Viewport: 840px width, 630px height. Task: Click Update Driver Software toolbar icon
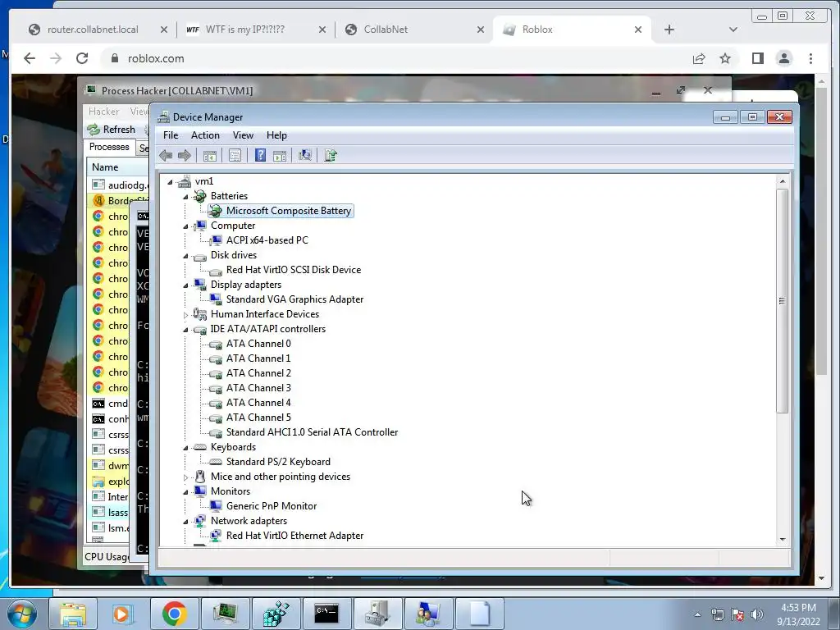click(x=330, y=155)
